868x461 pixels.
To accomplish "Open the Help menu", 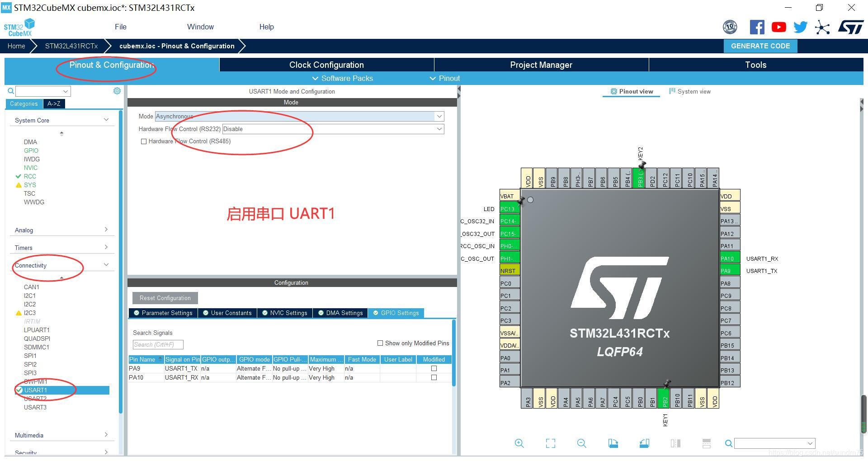I will 266,27.
